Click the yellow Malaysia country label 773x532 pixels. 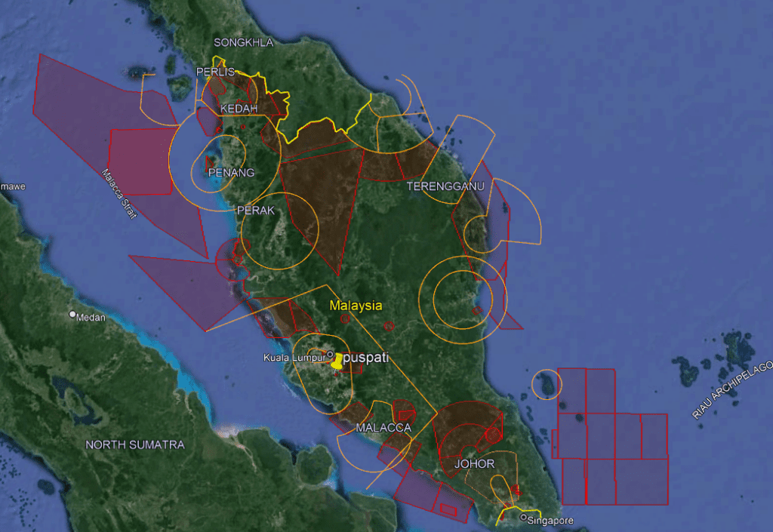pyautogui.click(x=356, y=306)
